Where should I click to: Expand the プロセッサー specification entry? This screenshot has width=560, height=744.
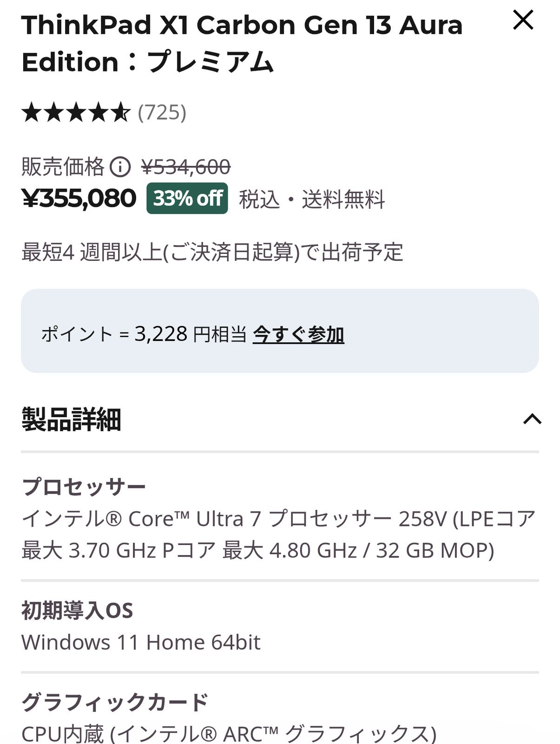point(84,487)
